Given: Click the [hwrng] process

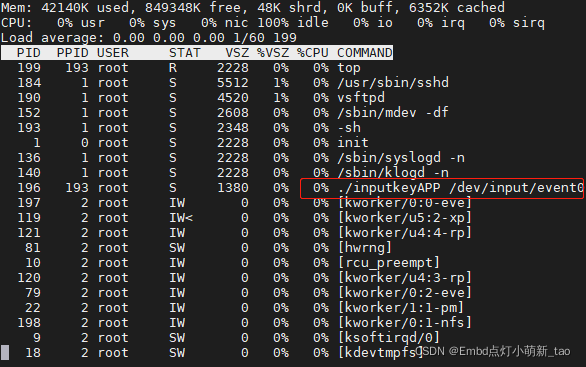Looking at the screenshot, I should [365, 248].
